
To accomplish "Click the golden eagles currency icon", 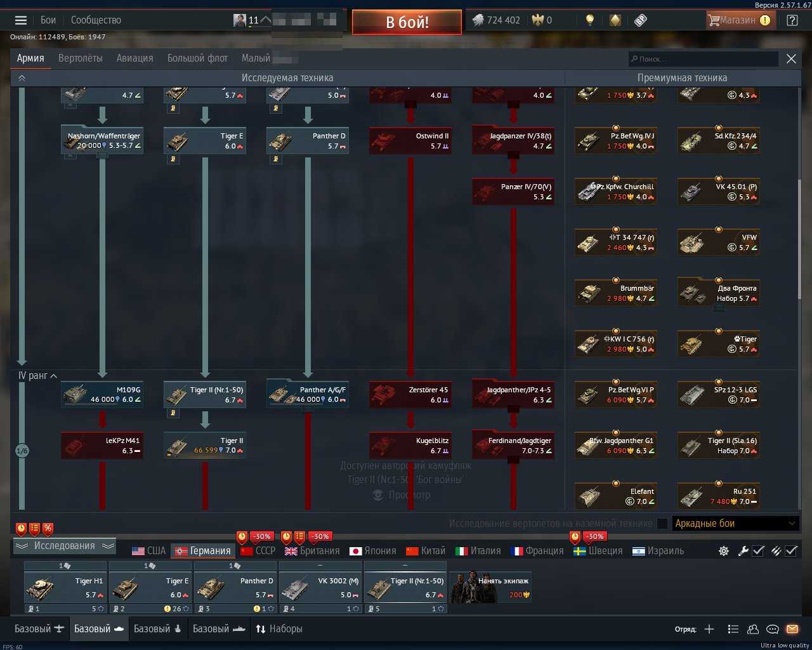I will pos(538,20).
